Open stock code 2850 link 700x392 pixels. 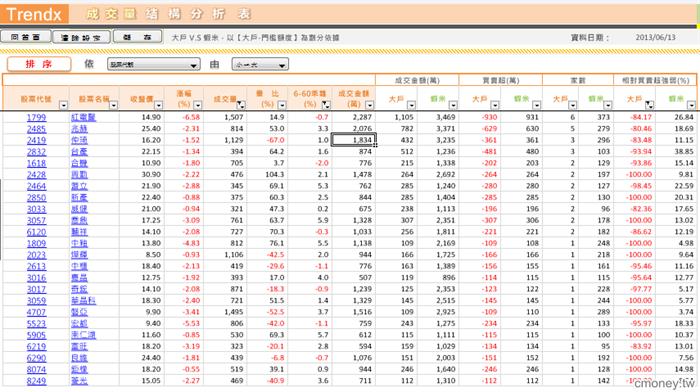coord(36,198)
